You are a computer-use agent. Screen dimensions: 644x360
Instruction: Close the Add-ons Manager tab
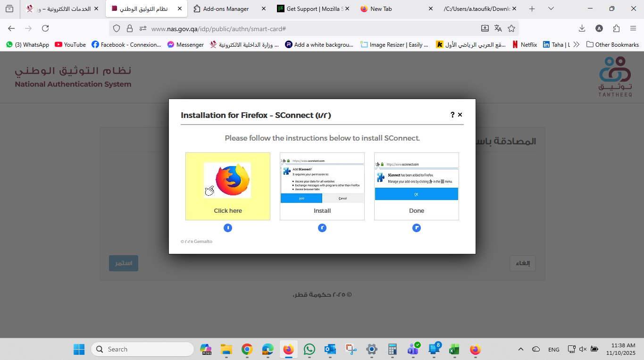tap(263, 8)
